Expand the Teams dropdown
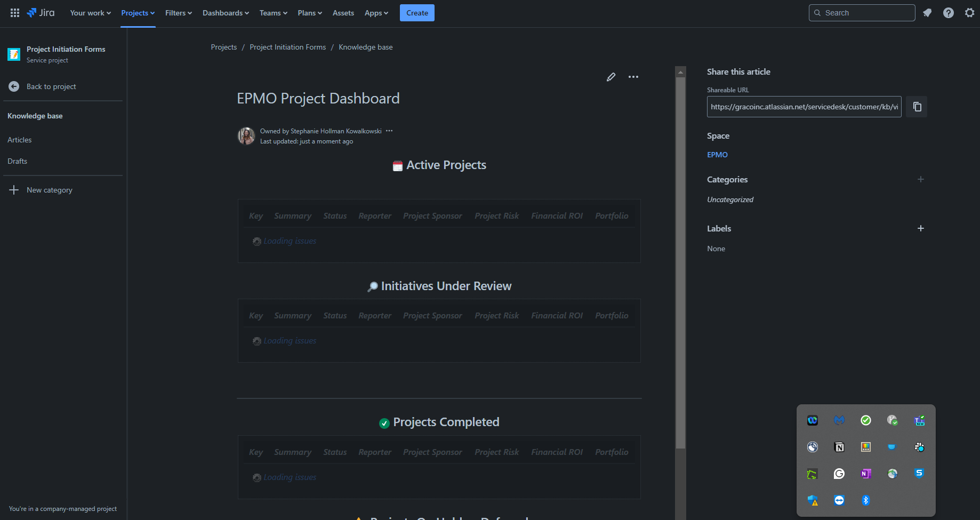 click(x=274, y=13)
